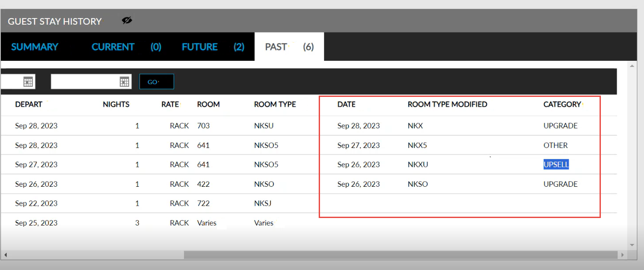The height and width of the screenshot is (270, 644).
Task: Click the 3 nights cell
Action: (x=137, y=223)
